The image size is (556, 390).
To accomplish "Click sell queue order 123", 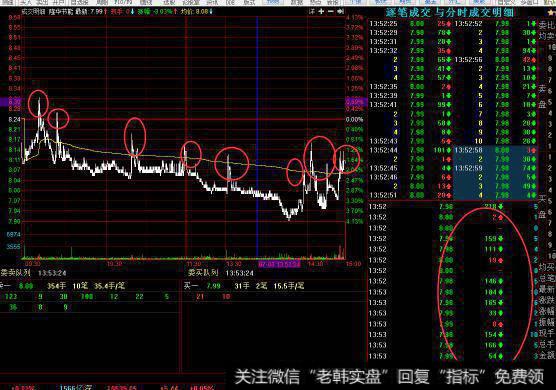I will coord(11,296).
